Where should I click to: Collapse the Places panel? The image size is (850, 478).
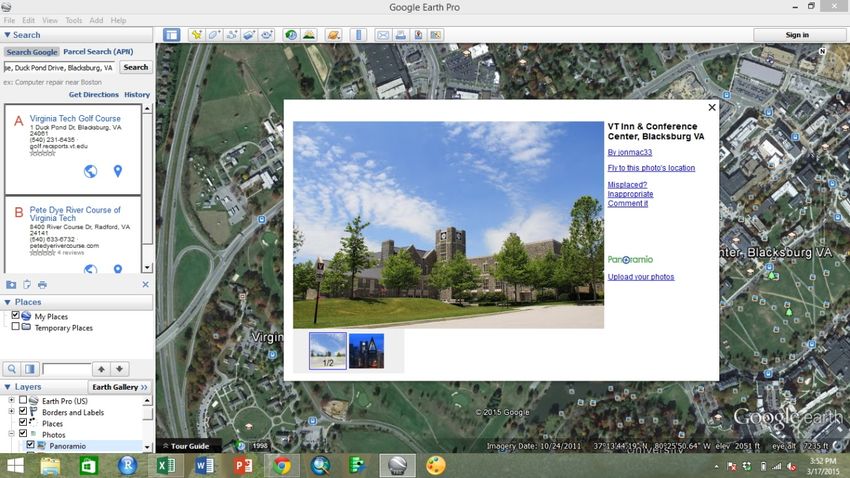click(x=7, y=302)
